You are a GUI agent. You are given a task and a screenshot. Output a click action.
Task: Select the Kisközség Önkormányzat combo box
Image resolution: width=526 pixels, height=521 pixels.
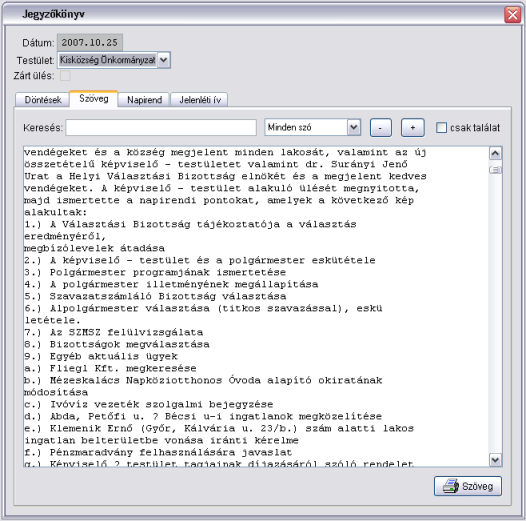click(x=114, y=60)
